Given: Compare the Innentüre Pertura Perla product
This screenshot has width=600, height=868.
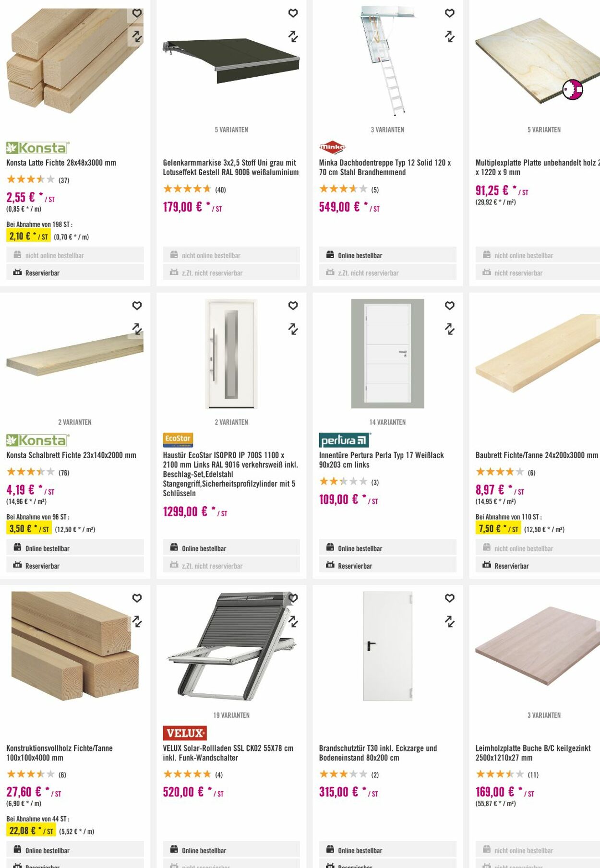Looking at the screenshot, I should click(x=449, y=329).
